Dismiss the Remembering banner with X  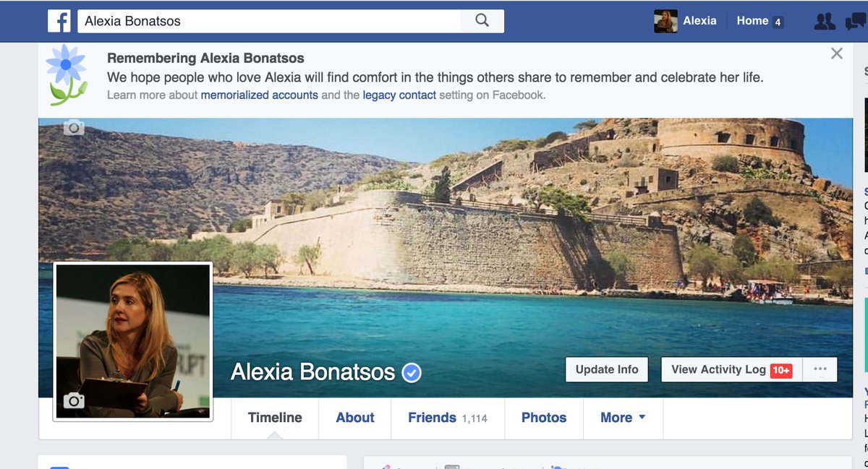pyautogui.click(x=837, y=53)
